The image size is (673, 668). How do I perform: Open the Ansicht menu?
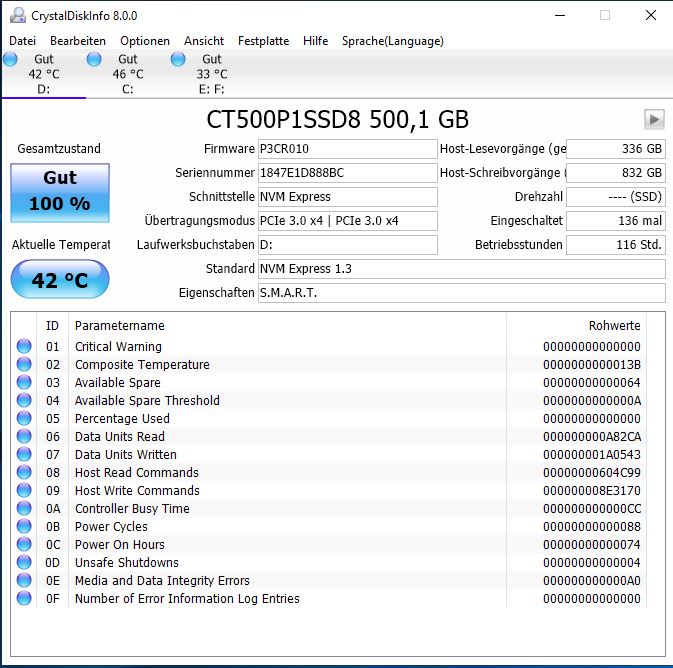[204, 41]
